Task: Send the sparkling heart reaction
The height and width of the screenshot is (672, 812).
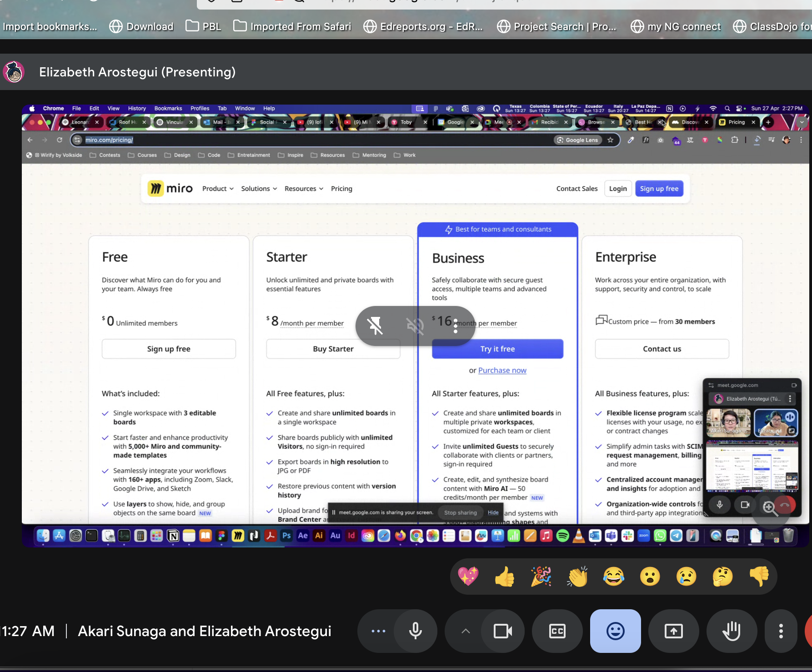Action: click(x=468, y=577)
